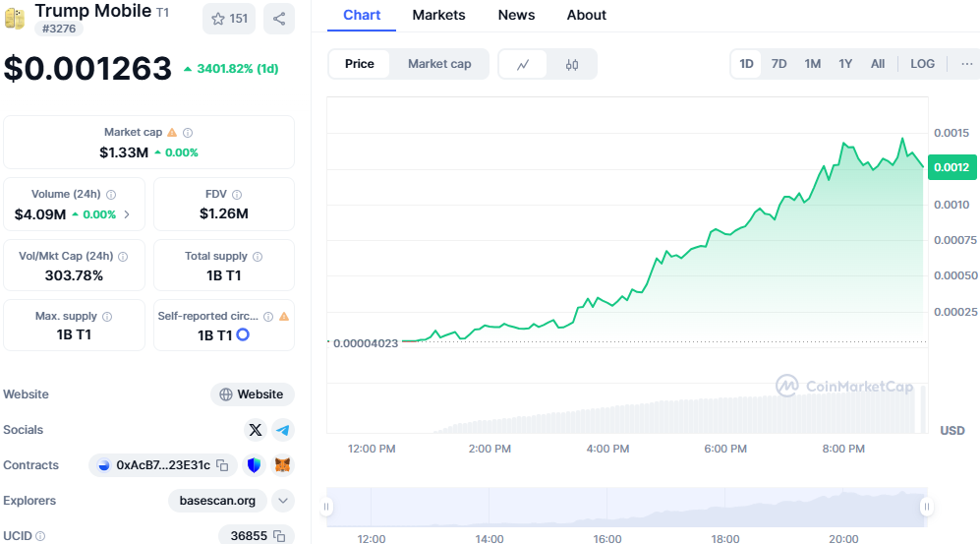Open the Max. supply info icon
This screenshot has width=980, height=544.
107,317
